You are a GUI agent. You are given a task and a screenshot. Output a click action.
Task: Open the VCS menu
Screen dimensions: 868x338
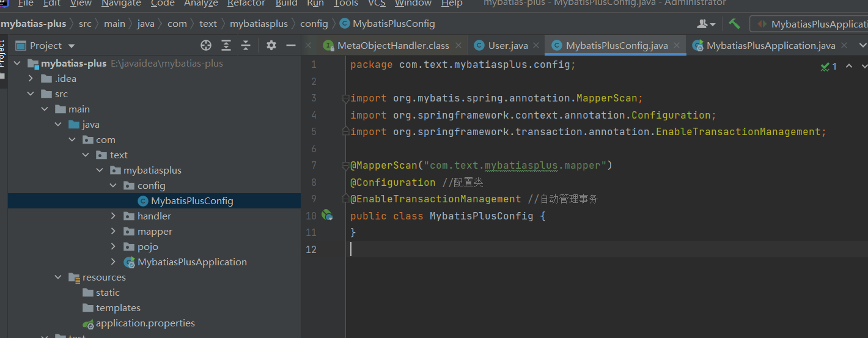(x=377, y=3)
